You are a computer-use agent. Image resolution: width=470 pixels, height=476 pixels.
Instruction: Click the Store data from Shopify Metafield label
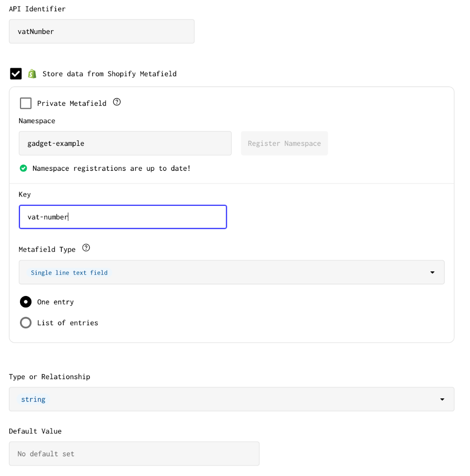click(x=109, y=74)
